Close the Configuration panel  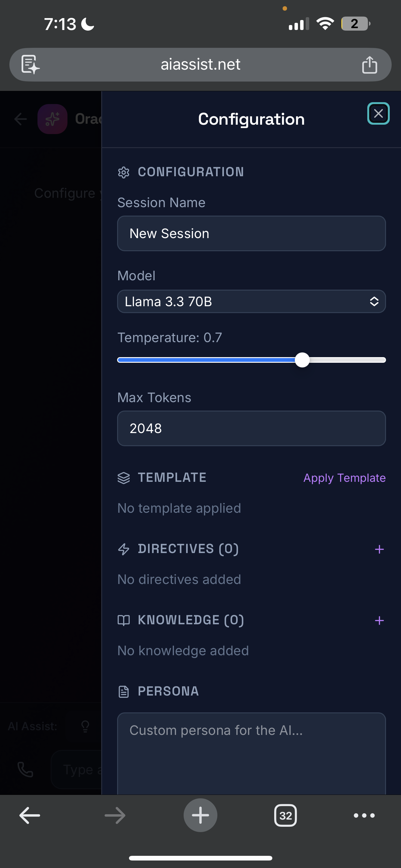point(378,113)
